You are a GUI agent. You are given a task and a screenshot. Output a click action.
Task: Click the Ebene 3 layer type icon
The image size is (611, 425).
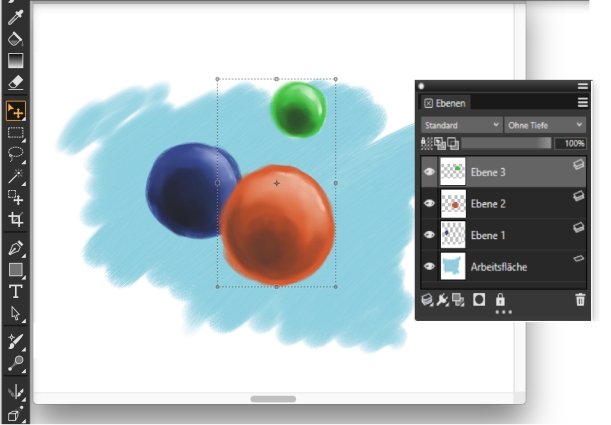point(579,165)
